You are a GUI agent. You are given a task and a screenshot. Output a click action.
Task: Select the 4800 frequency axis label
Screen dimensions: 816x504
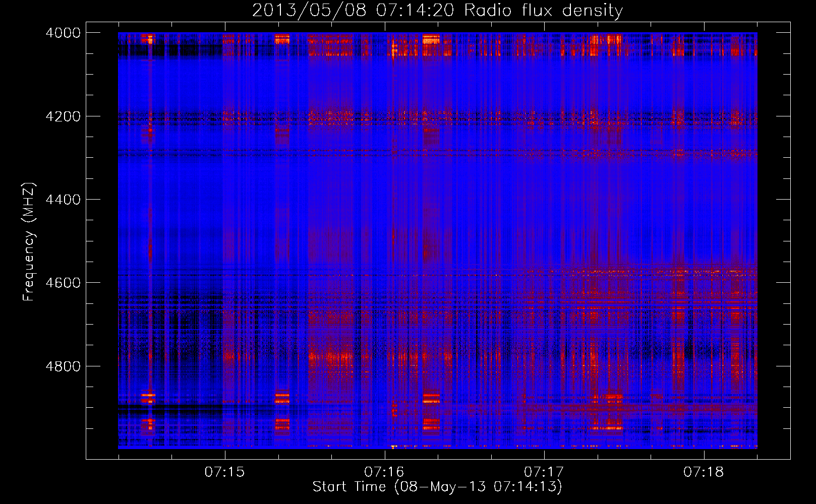pos(63,366)
